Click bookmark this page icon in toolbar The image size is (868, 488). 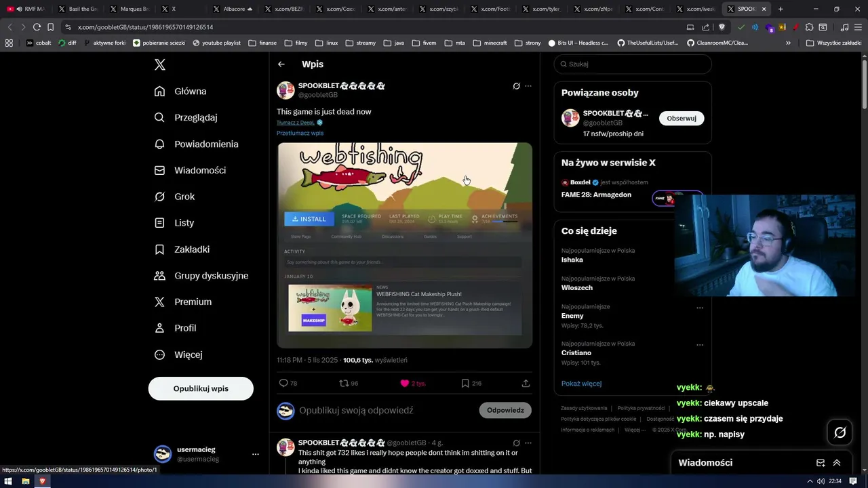coord(50,27)
